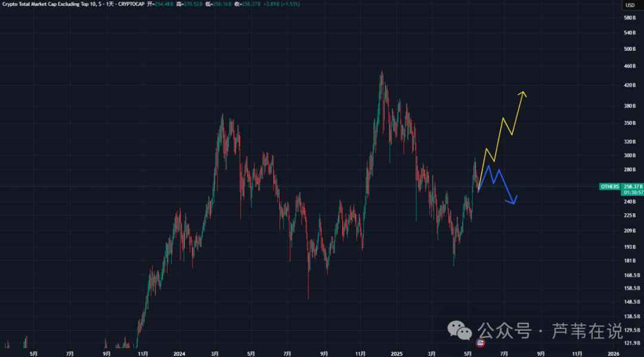This screenshot has width=644, height=357.
Task: Click the US flag economic event marker
Action: pyautogui.click(x=480, y=342)
